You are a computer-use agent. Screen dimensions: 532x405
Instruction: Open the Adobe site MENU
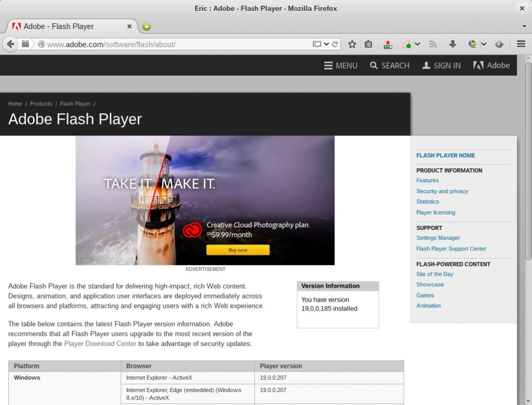(x=341, y=65)
